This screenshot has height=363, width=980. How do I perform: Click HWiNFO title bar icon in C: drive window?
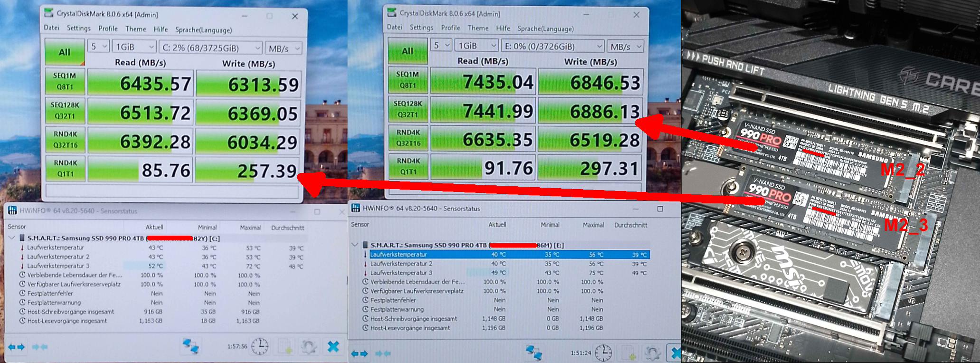point(12,210)
